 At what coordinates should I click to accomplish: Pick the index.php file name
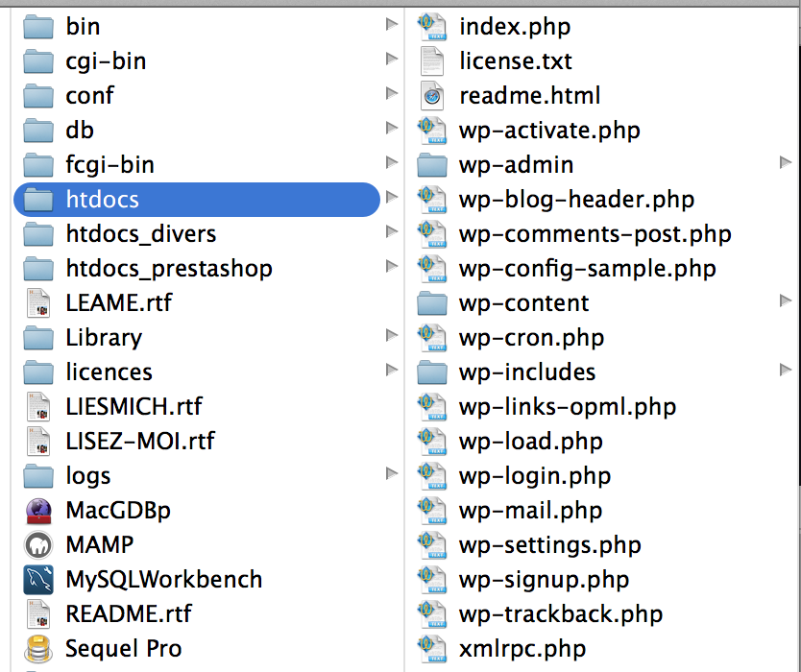coord(515,27)
